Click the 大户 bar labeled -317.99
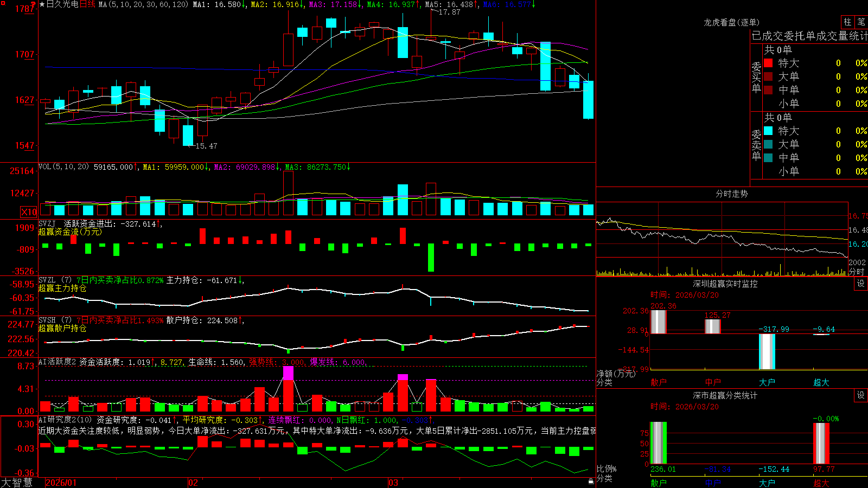The height and width of the screenshot is (488, 868). click(767, 351)
